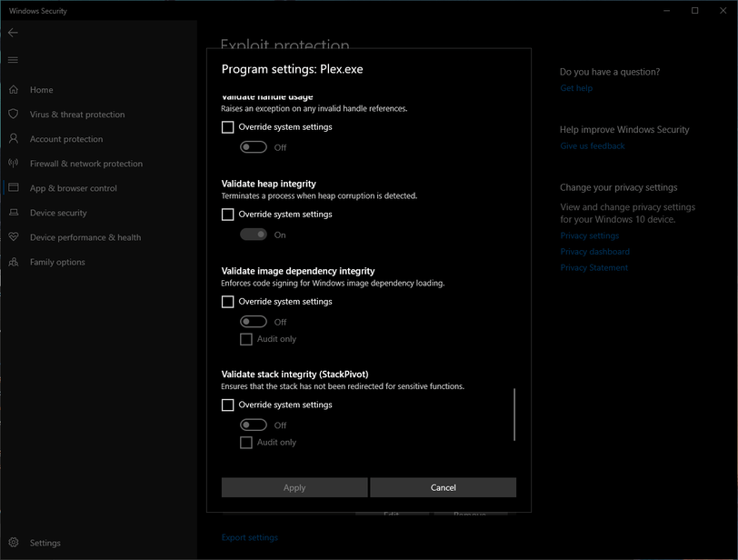Open the Privacy settings link
This screenshot has width=738, height=560.
click(x=589, y=235)
